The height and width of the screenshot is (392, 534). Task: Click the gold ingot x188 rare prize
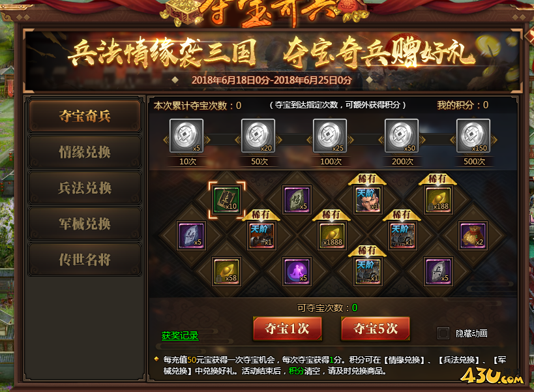(438, 200)
